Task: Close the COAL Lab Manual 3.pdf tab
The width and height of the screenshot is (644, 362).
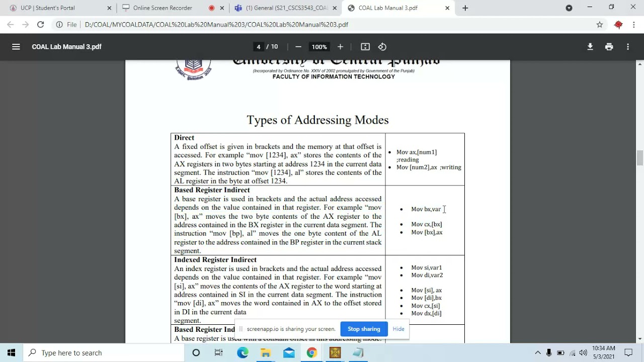Action: [447, 8]
